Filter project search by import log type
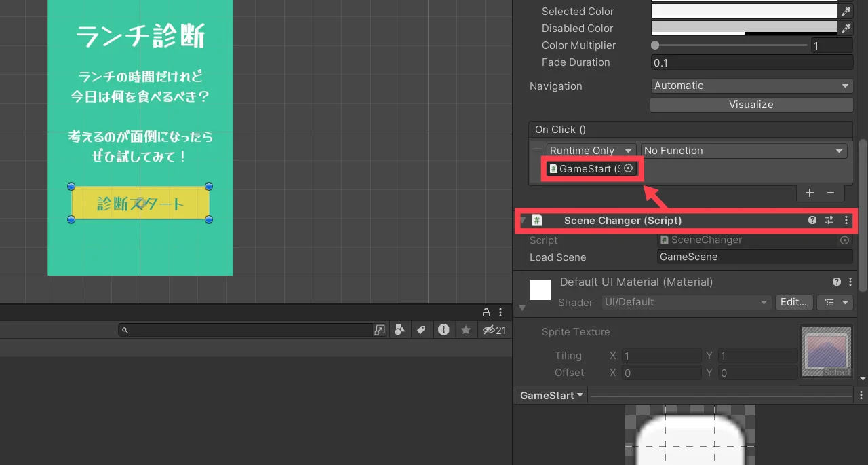Screen dimensions: 868x465 point(443,330)
